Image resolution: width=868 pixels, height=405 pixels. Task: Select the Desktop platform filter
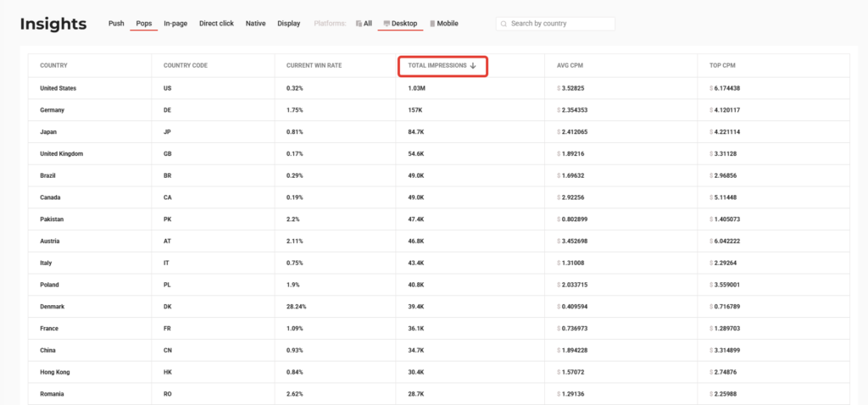[400, 24]
